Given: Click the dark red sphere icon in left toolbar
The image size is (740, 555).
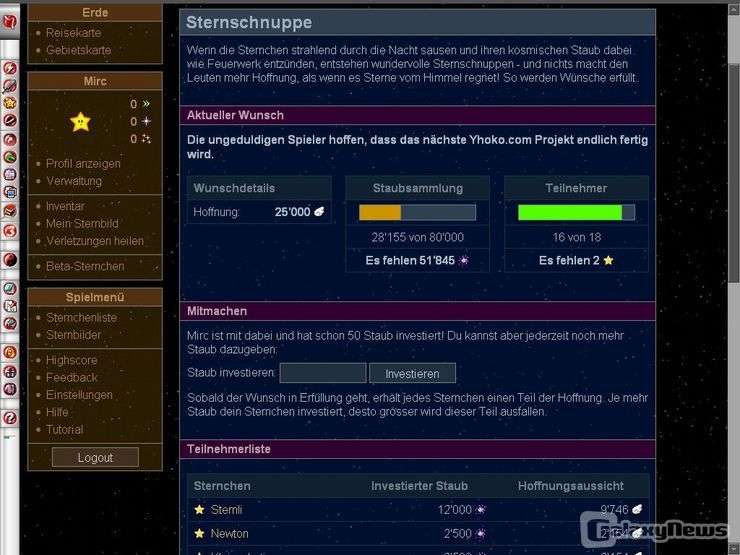Looking at the screenshot, I should coord(10,259).
